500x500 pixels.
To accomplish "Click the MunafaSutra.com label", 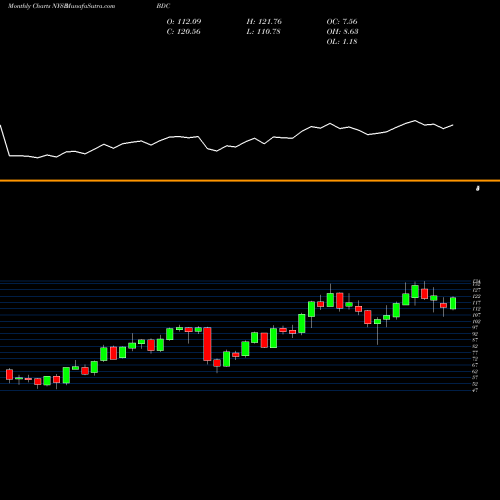I will click(91, 6).
